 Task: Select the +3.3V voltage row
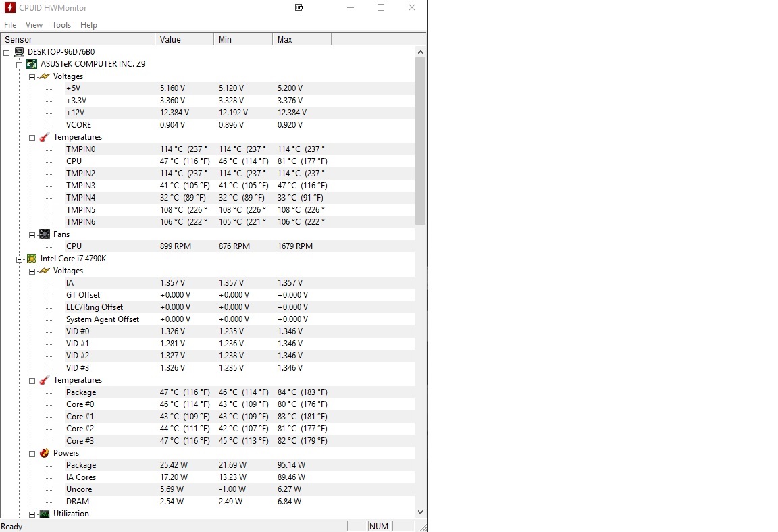click(240, 100)
